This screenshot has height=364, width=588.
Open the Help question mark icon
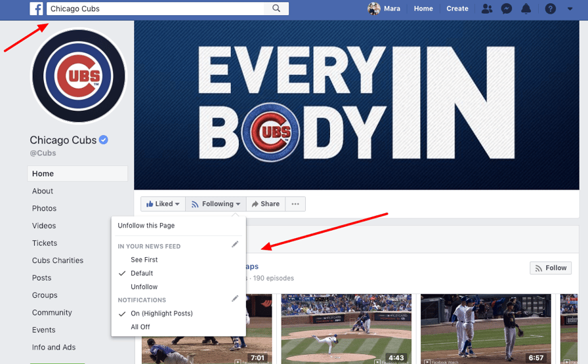(x=550, y=9)
